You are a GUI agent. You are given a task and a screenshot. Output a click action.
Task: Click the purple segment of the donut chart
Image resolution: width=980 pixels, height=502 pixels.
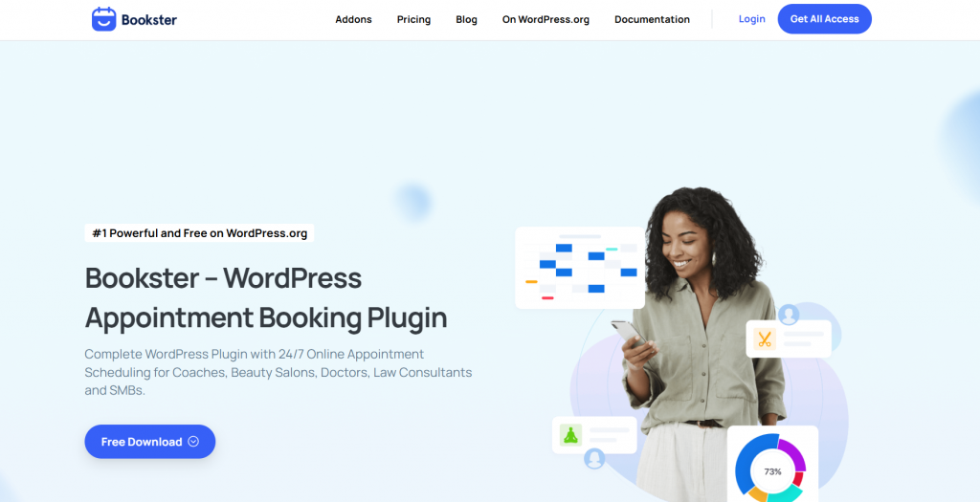click(794, 452)
